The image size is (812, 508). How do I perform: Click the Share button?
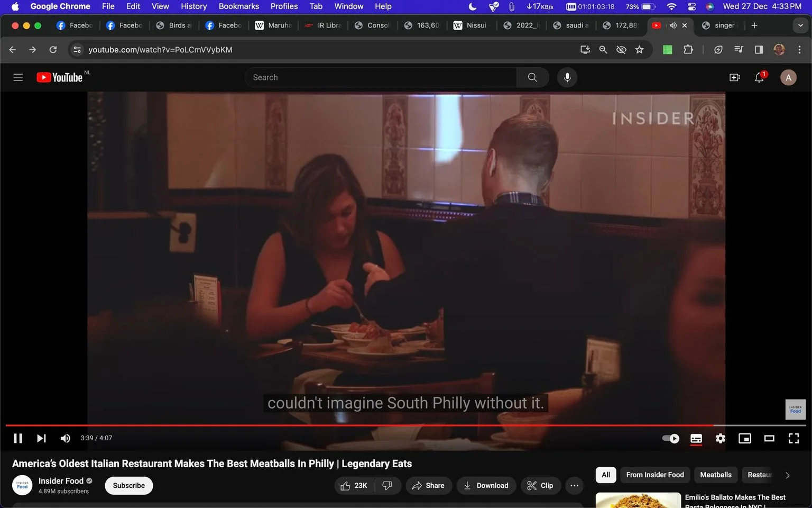coord(428,485)
